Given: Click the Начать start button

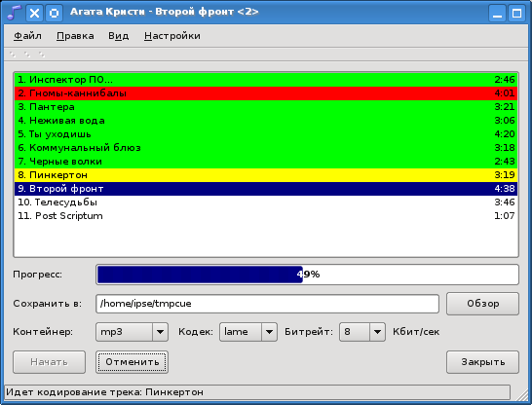Looking at the screenshot, I should [49, 362].
